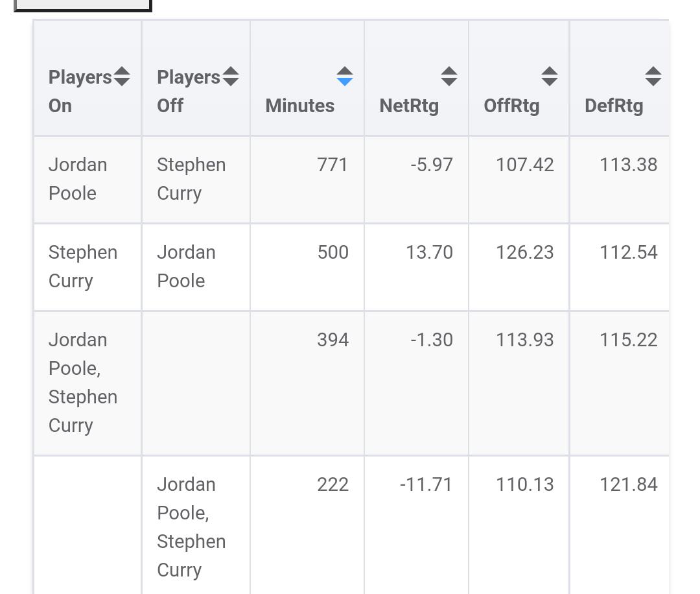Click the OffRtg sort icon
700x594 pixels.
coord(549,77)
